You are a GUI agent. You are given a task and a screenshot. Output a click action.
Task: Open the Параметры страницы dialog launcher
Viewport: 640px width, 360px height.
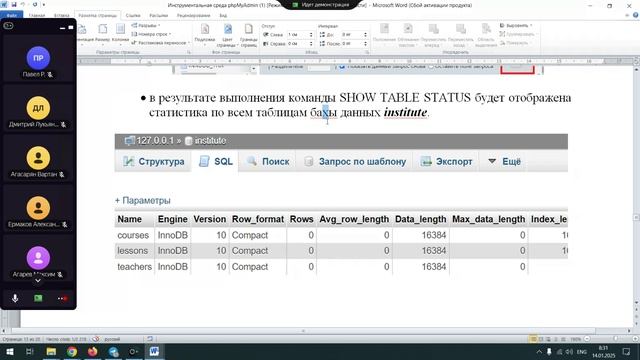pos(189,52)
